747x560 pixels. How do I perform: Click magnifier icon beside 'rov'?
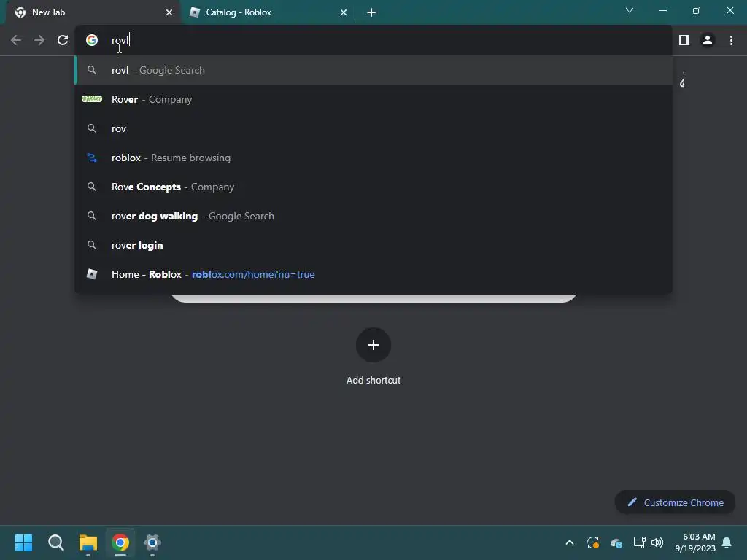pos(92,128)
